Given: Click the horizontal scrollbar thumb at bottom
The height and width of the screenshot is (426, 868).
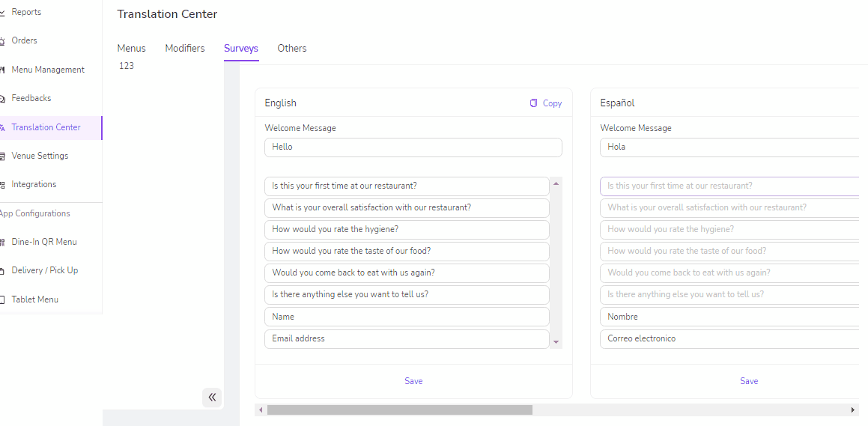Looking at the screenshot, I should (400, 410).
